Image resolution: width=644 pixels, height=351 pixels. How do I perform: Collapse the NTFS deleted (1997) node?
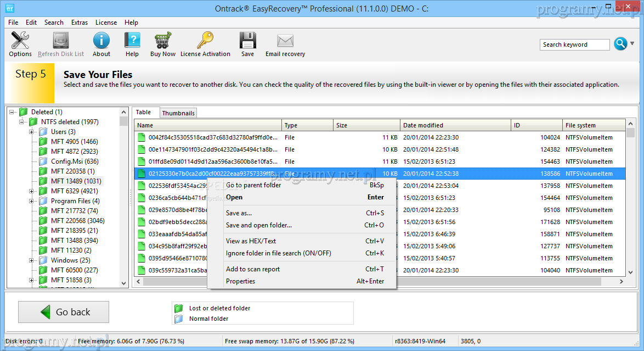(x=22, y=122)
